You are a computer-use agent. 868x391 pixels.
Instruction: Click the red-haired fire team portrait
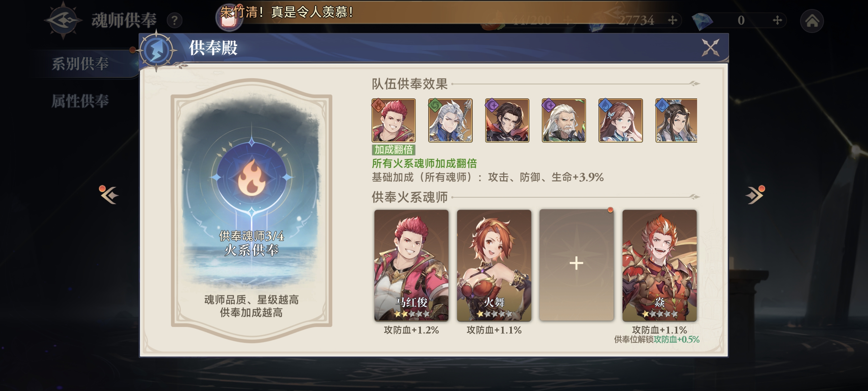[394, 121]
